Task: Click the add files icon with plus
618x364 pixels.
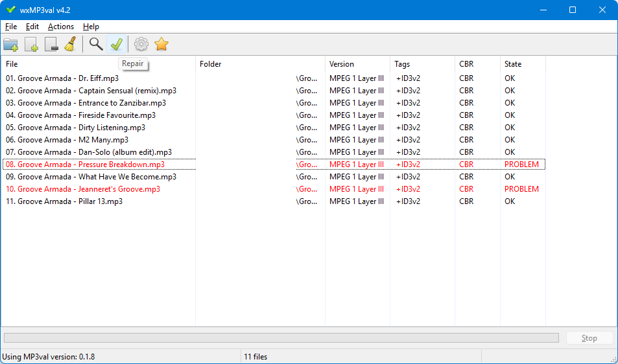Action: tap(31, 44)
